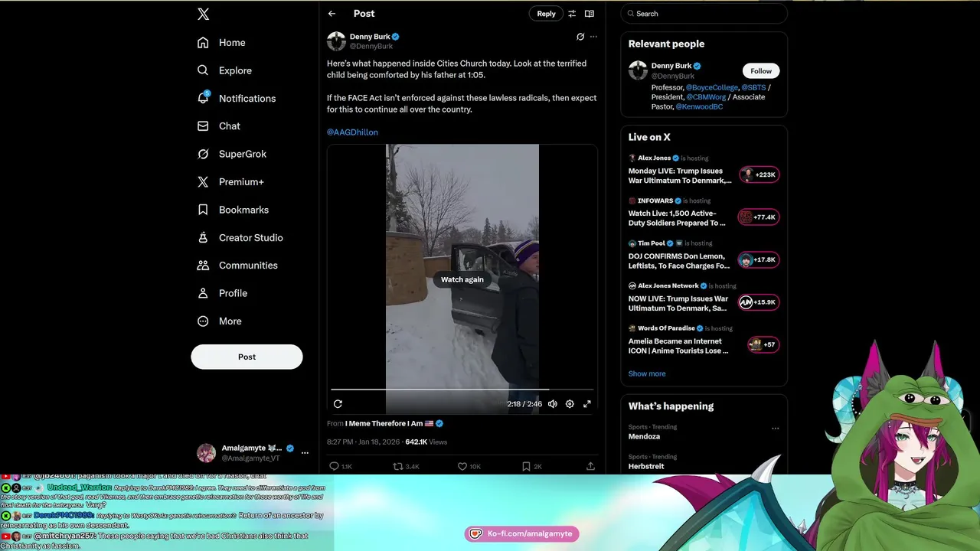Open post's three-dot more menu
The height and width of the screenshot is (551, 980).
[x=593, y=37]
